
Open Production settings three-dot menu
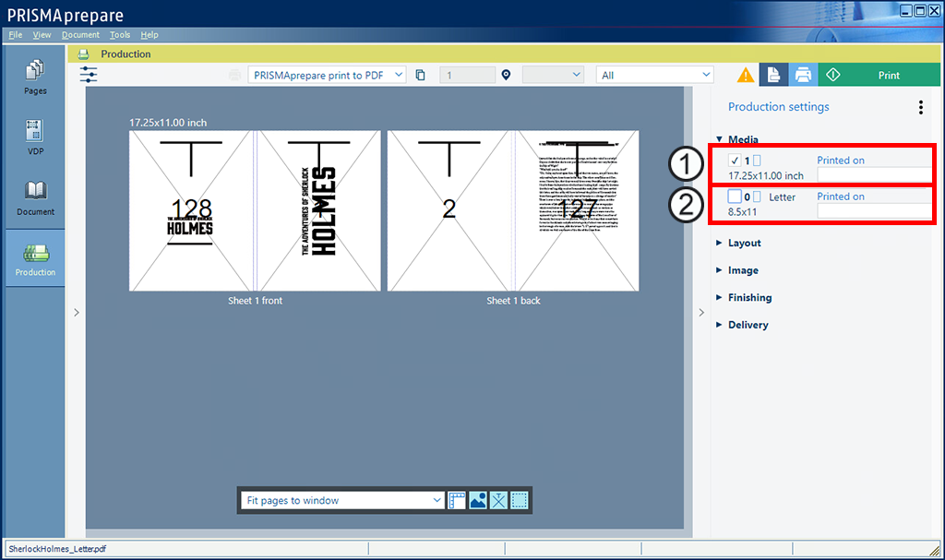coord(920,107)
